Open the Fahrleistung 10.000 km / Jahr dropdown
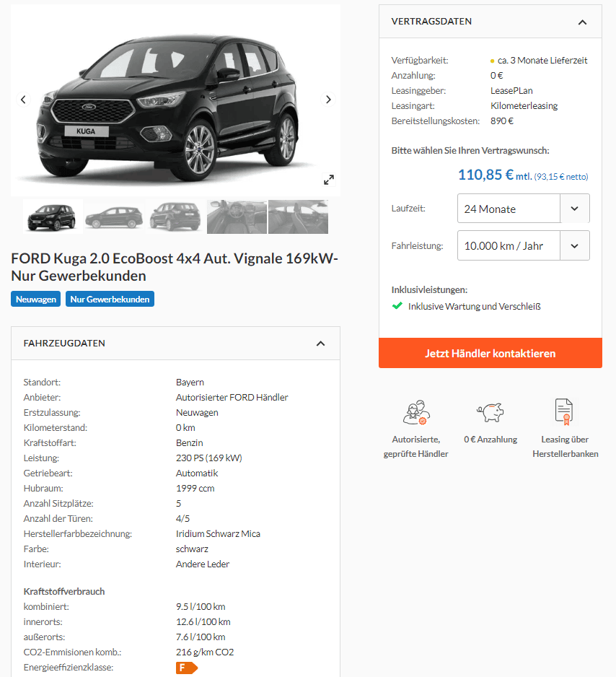The width and height of the screenshot is (616, 677). pyautogui.click(x=523, y=245)
